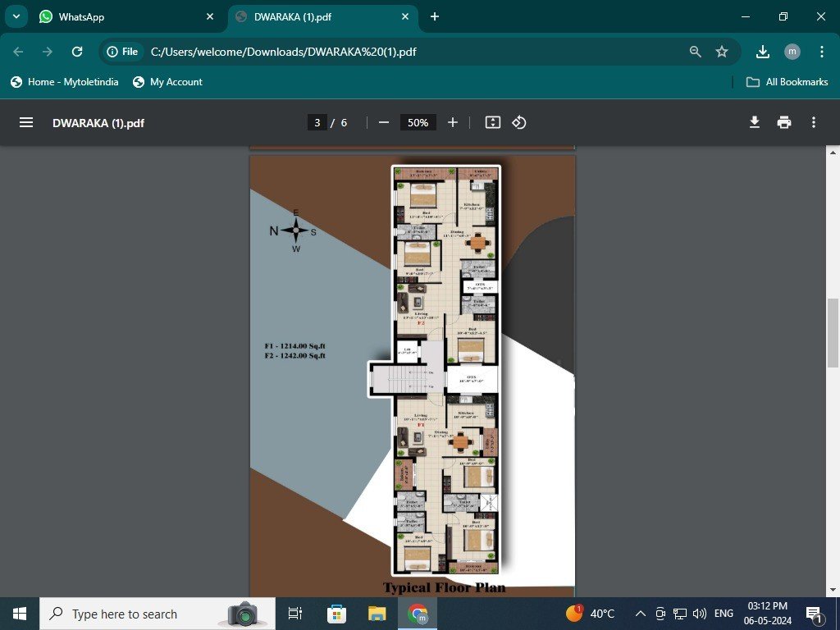
Task: Open the PDF sidebar menu icon
Action: coord(26,122)
